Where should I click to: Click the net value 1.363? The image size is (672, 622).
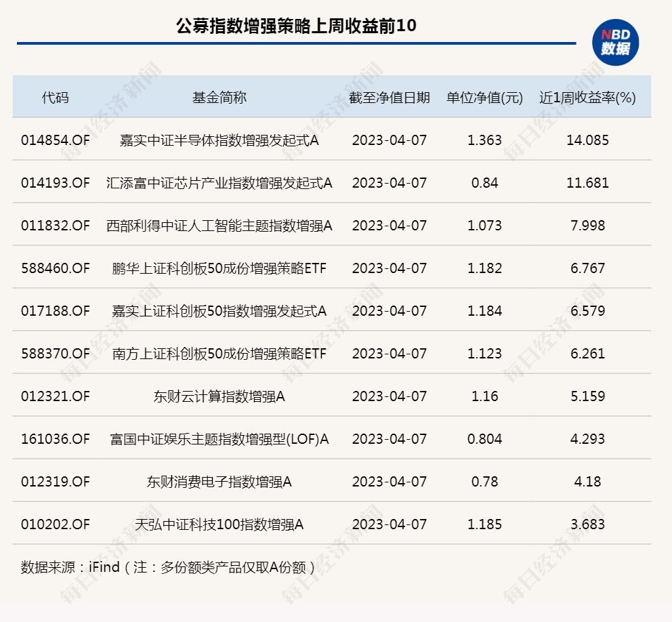click(484, 140)
